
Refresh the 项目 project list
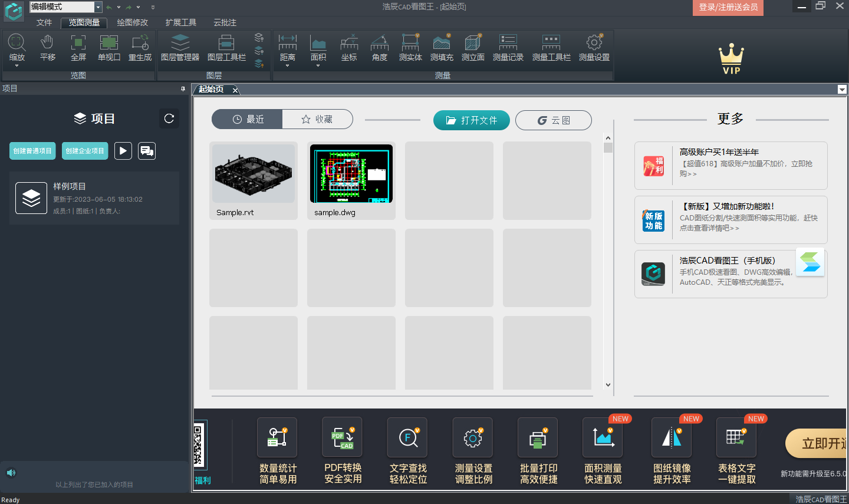[x=169, y=118]
